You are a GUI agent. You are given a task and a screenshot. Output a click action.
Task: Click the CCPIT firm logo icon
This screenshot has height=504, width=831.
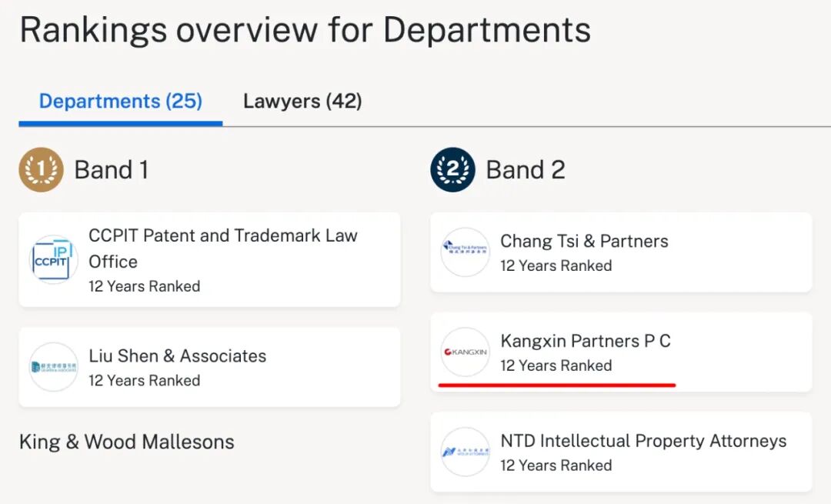(x=53, y=259)
